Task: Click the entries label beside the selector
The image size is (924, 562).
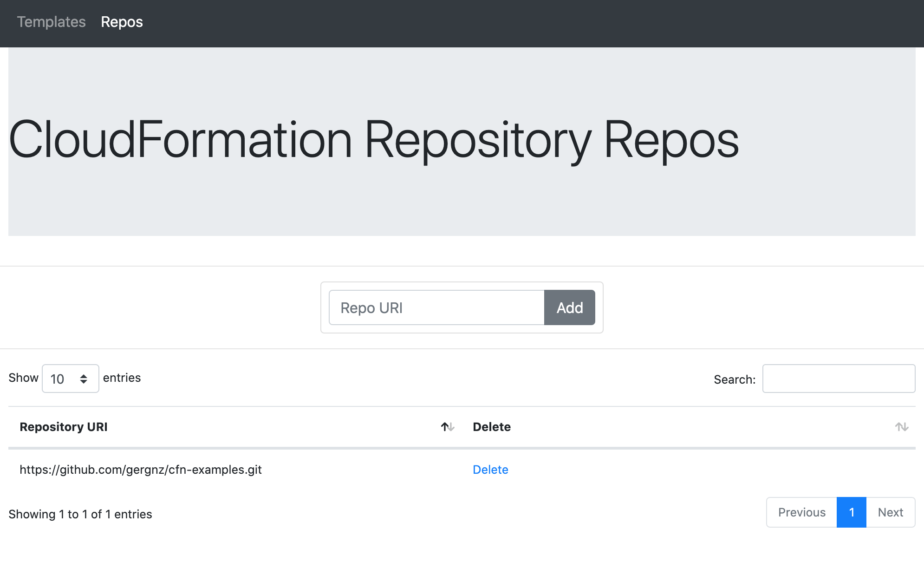Action: 122,378
